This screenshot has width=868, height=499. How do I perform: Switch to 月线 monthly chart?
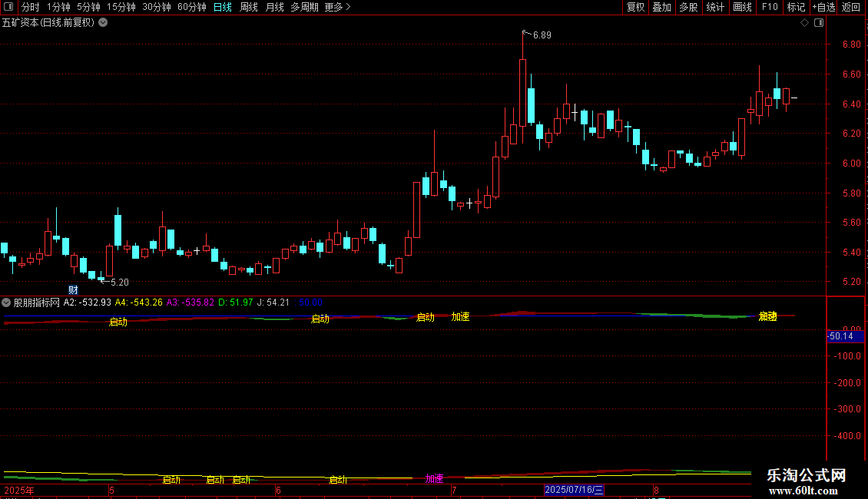coord(274,7)
